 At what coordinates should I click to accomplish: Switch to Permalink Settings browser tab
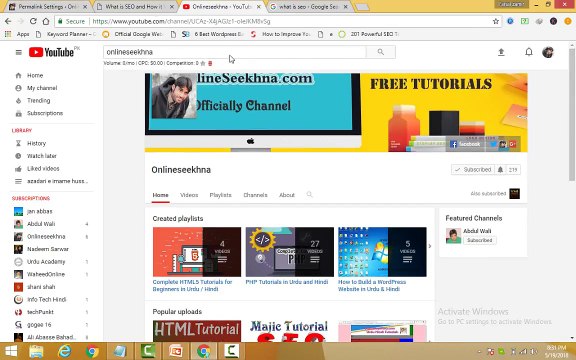(x=47, y=7)
